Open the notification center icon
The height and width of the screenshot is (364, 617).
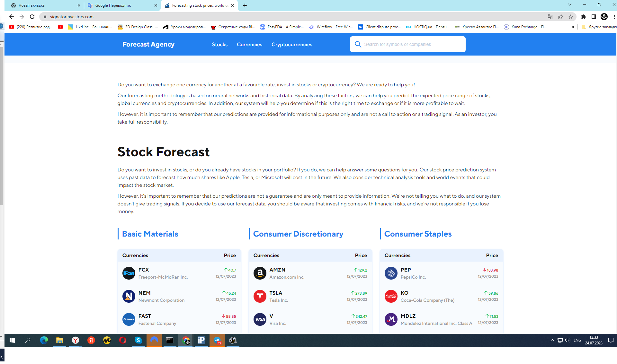coord(611,340)
